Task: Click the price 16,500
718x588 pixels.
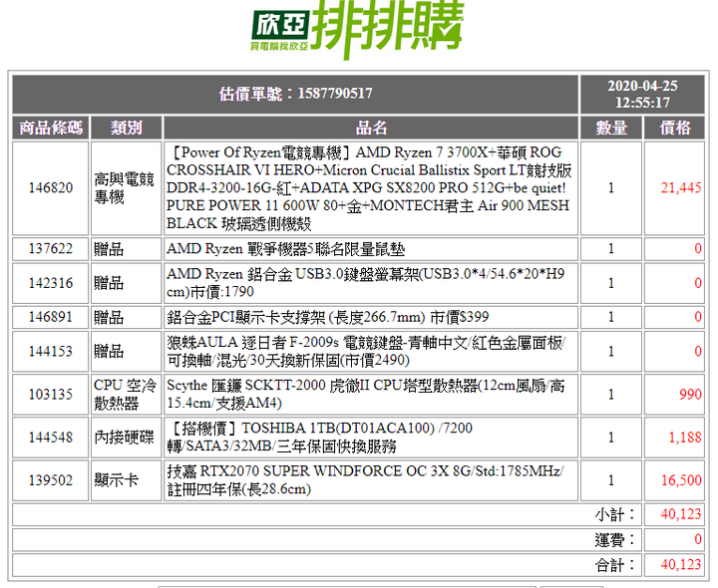Action: click(681, 480)
